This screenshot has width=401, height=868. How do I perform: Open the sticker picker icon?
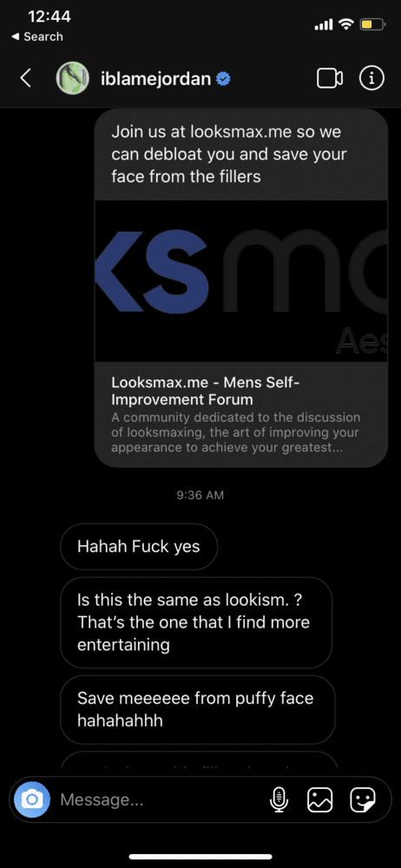pyautogui.click(x=363, y=799)
